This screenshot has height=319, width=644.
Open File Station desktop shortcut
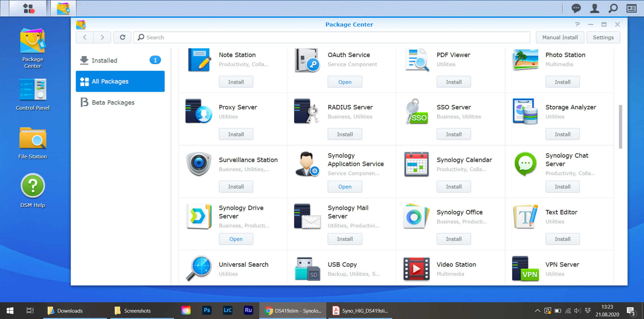tap(33, 143)
